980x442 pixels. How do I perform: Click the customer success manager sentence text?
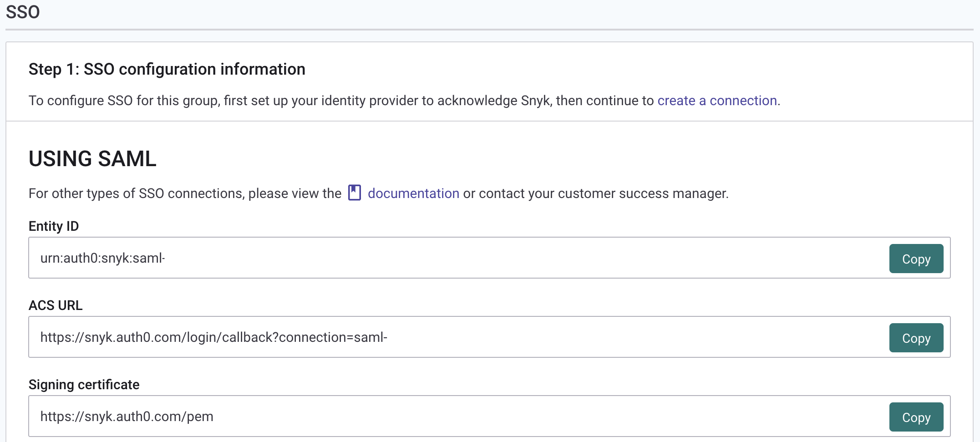(592, 193)
